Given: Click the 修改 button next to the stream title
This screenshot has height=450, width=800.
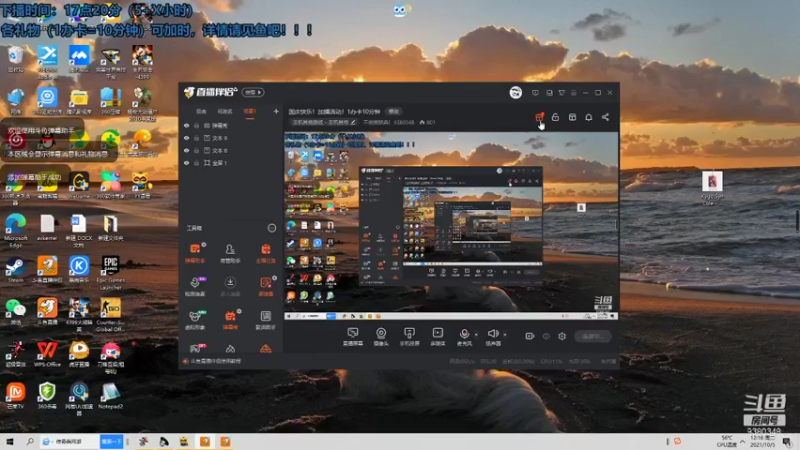Looking at the screenshot, I should coord(393,111).
